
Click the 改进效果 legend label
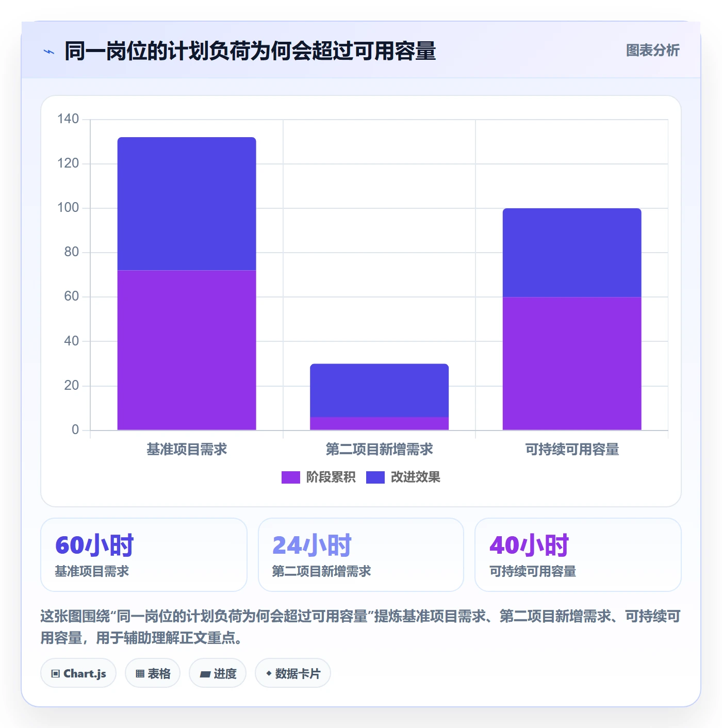pos(415,477)
